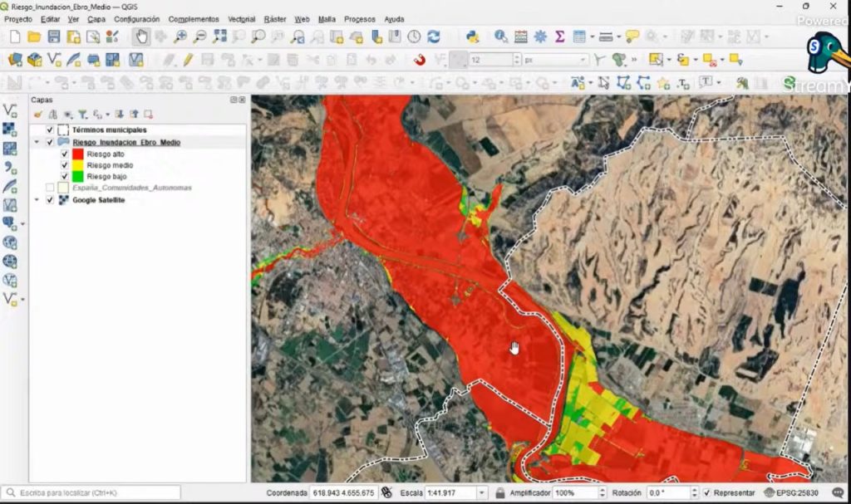
Task: Click EPSG:25830 CRS button
Action: (x=791, y=492)
